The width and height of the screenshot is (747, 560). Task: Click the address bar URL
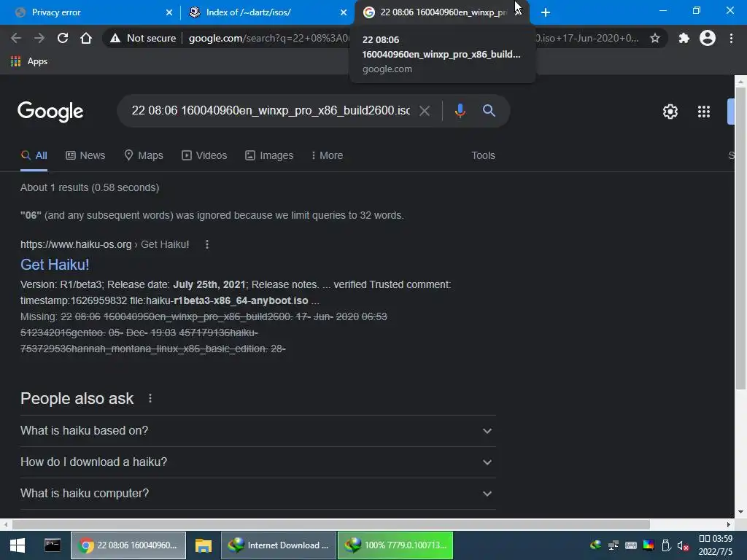point(269,38)
